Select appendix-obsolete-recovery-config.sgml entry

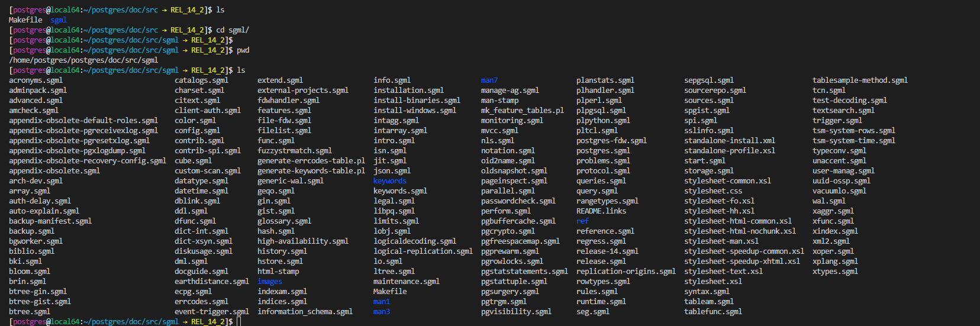88,161
